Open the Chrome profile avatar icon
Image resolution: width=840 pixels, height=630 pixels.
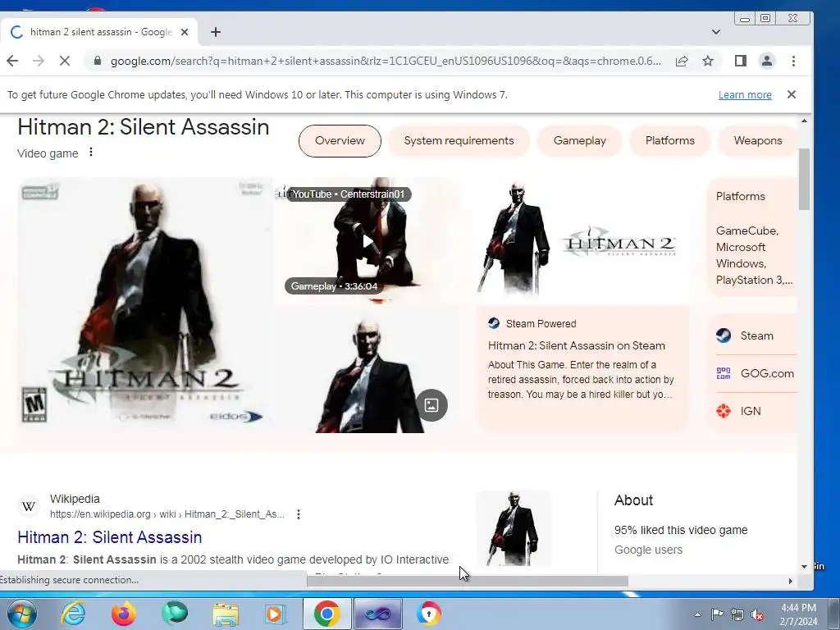767,61
